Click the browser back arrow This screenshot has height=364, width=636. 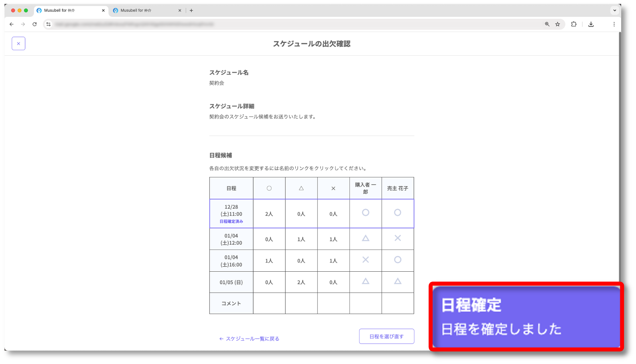coord(12,24)
